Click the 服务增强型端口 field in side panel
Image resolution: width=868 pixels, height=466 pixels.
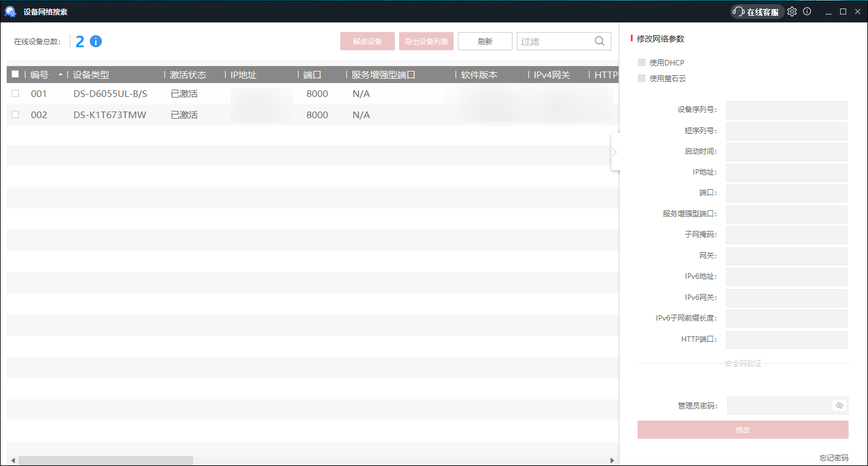click(x=787, y=214)
